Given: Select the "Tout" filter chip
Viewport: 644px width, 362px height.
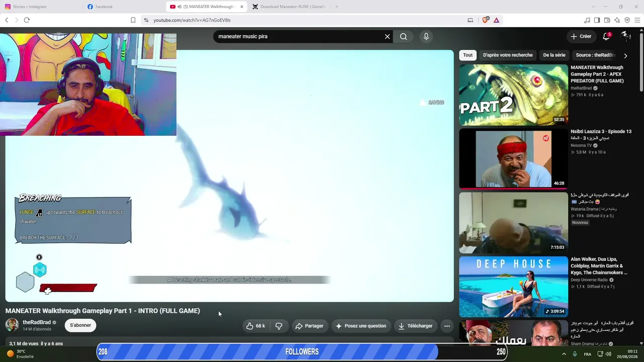Looking at the screenshot, I should coord(468,55).
